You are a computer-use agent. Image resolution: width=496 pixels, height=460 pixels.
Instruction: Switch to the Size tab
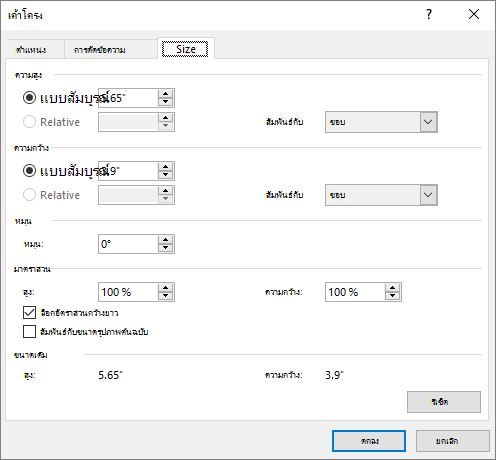pyautogui.click(x=185, y=49)
